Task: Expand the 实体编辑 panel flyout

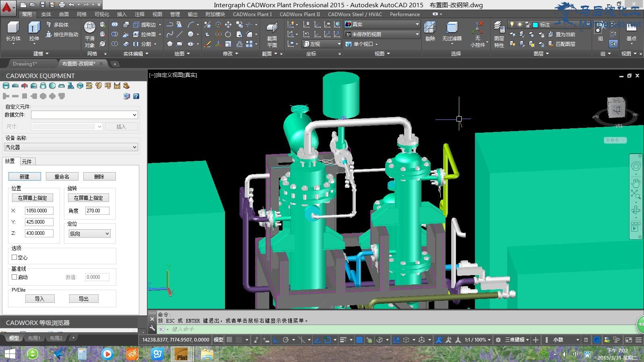Action: pos(135,53)
